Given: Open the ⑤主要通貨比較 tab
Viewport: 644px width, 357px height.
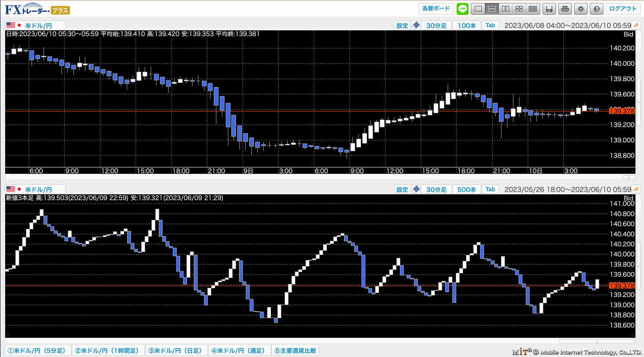Looking at the screenshot, I should (295, 351).
